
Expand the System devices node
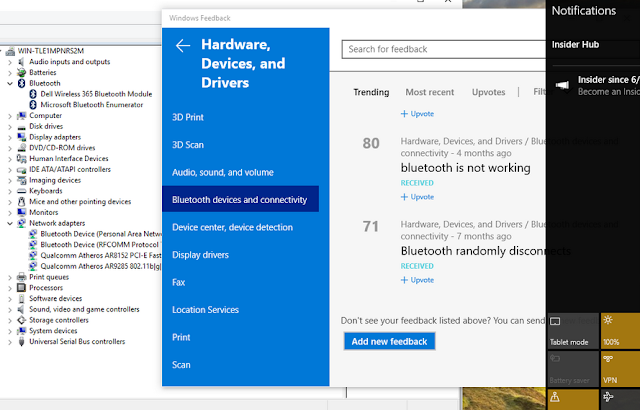[10, 331]
